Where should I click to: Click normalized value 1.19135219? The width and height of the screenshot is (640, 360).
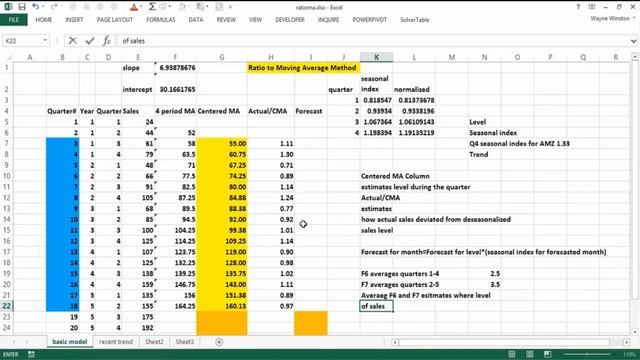414,133
